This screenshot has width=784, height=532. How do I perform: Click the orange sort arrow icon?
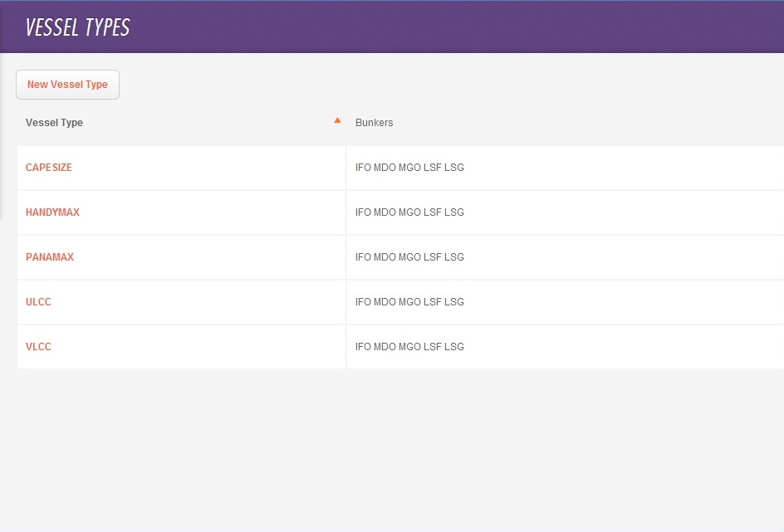[x=337, y=120]
